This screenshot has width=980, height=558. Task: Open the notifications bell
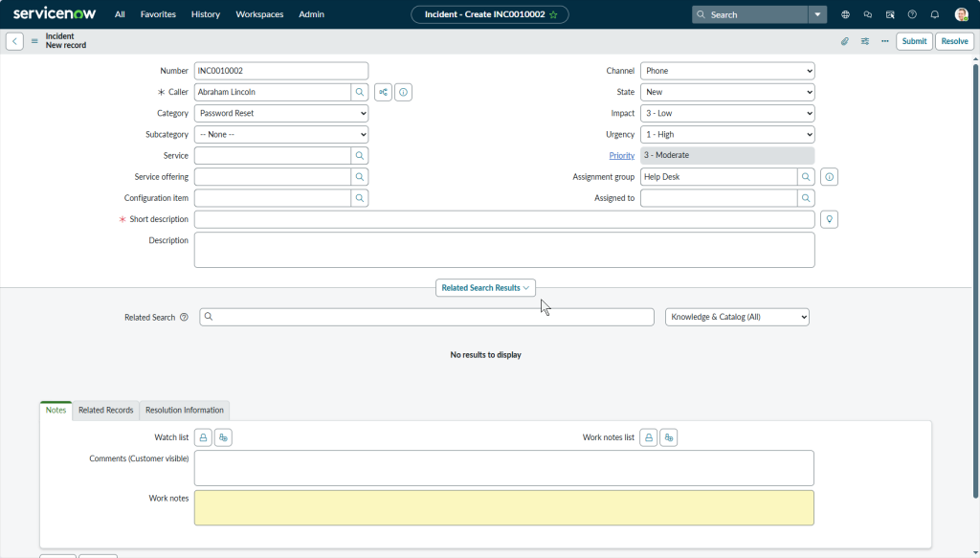tap(934, 14)
